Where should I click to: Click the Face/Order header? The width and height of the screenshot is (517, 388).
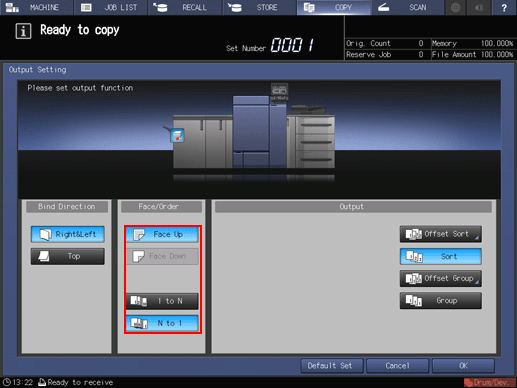click(x=161, y=207)
